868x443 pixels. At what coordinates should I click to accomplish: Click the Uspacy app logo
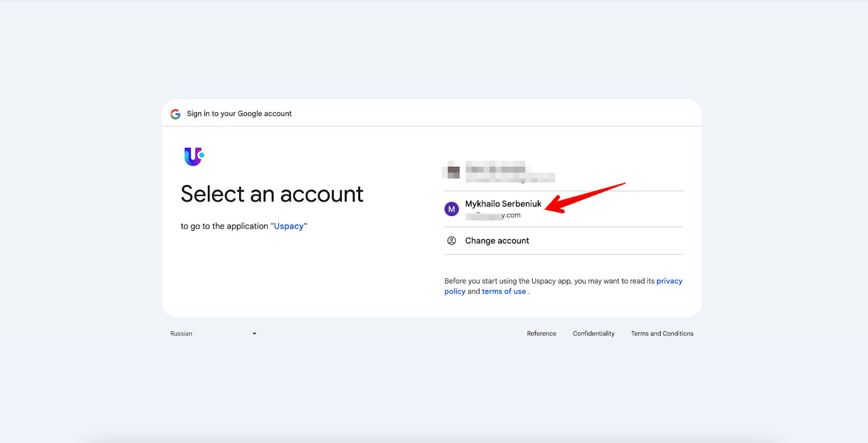[x=194, y=156]
